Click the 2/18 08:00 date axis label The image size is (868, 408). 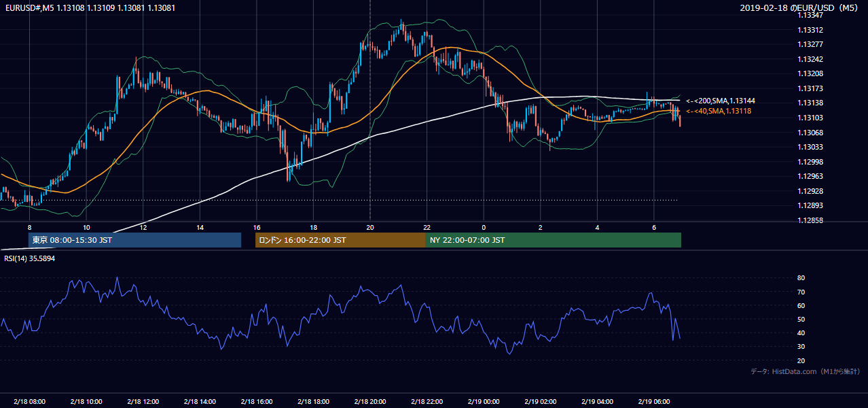pos(29,401)
